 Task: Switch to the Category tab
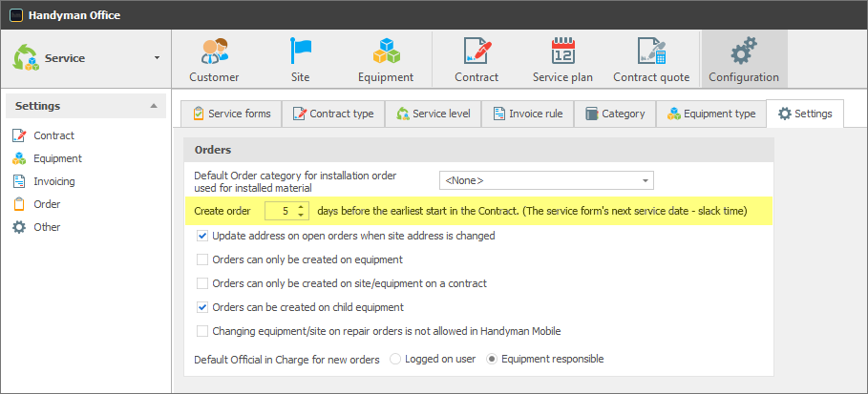(615, 114)
